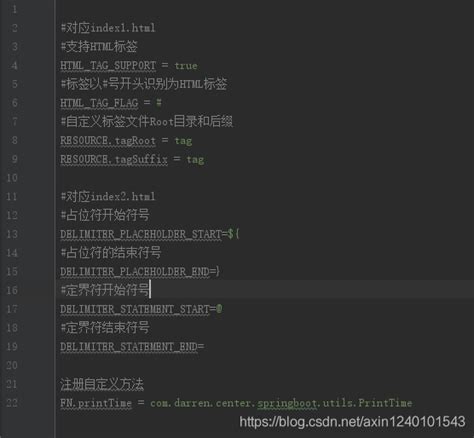Click the comment #对应index2.html
Image resolution: width=474 pixels, height=438 pixels.
(108, 196)
